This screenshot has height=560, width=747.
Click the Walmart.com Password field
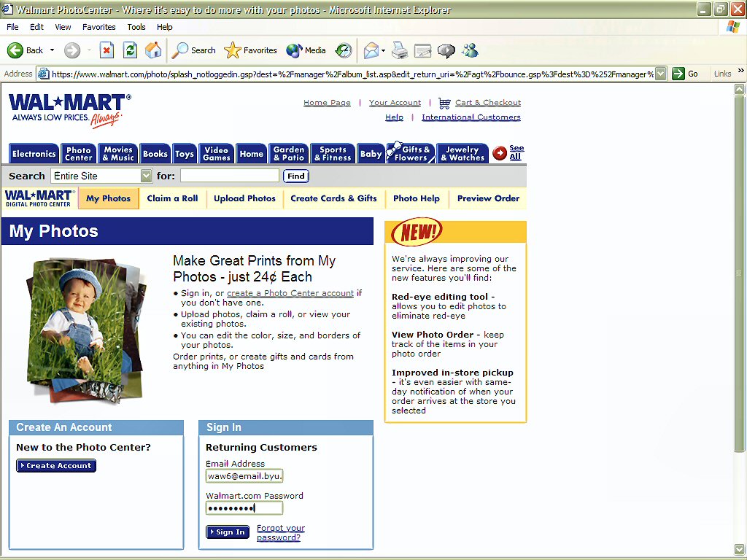244,508
